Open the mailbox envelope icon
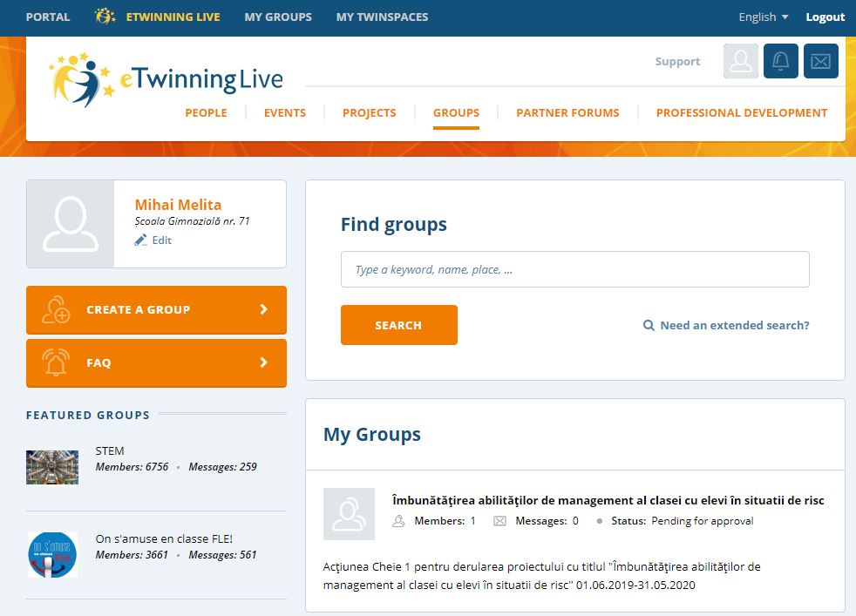 pos(820,61)
